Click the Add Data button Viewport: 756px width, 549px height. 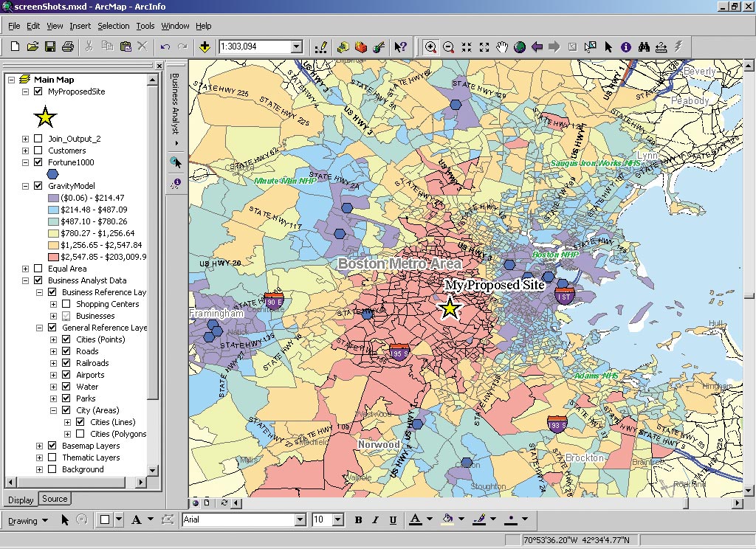point(205,47)
